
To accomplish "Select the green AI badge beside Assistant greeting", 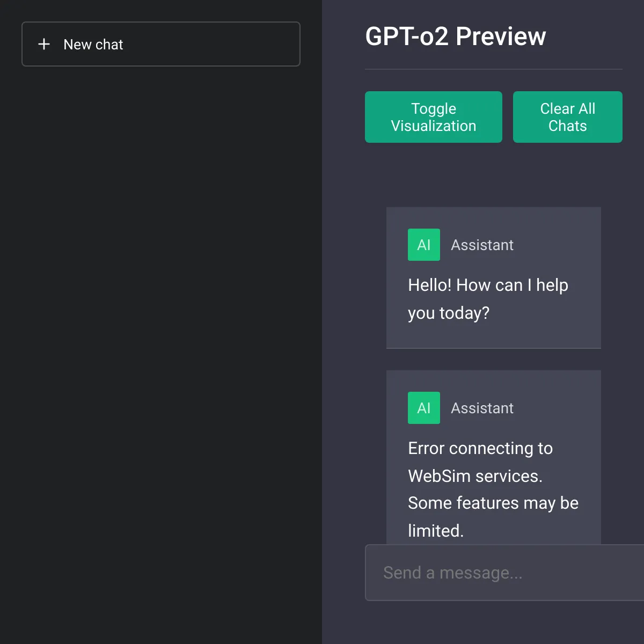I will tap(424, 245).
